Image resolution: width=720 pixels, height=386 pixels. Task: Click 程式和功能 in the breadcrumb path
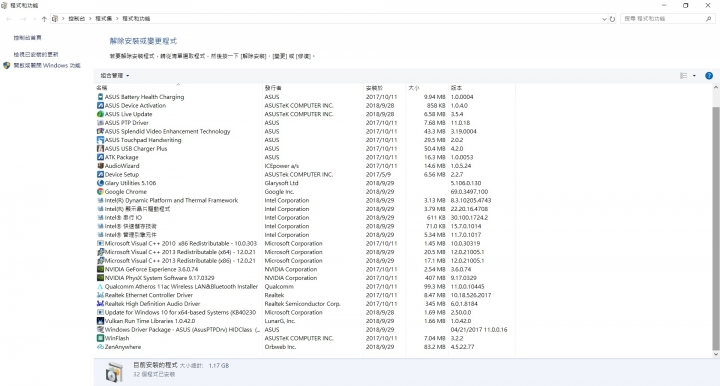coord(136,19)
